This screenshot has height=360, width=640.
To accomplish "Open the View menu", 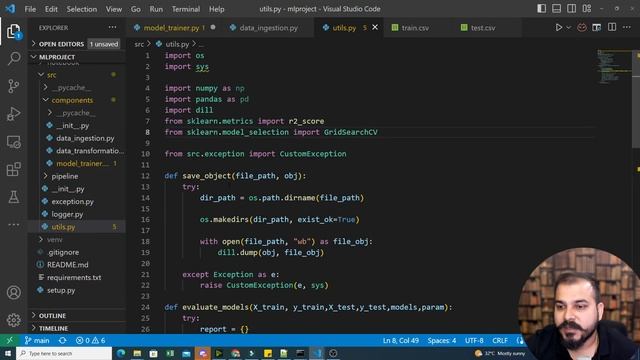I will click(113, 9).
